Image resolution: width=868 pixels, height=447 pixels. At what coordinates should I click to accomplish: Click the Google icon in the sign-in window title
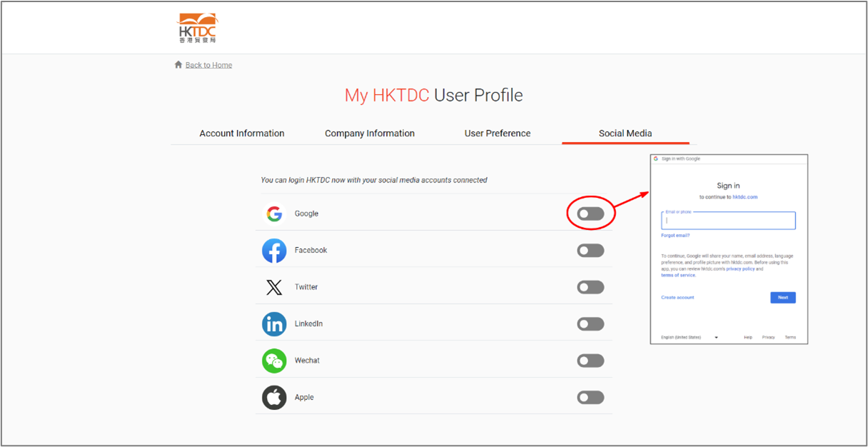click(656, 159)
